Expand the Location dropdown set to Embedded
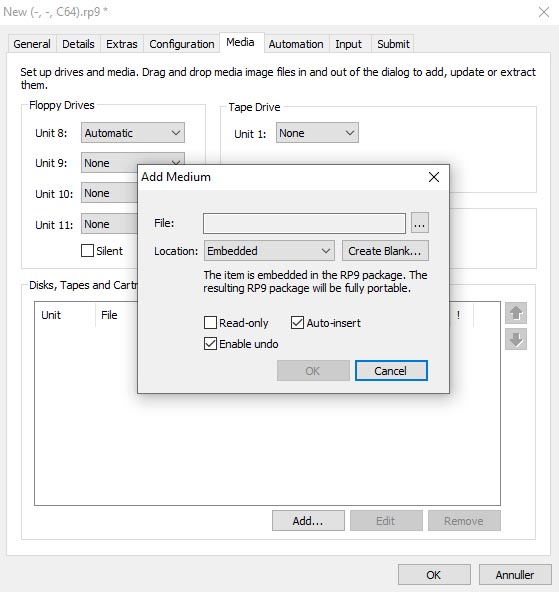The height and width of the screenshot is (592, 559). pyautogui.click(x=269, y=251)
